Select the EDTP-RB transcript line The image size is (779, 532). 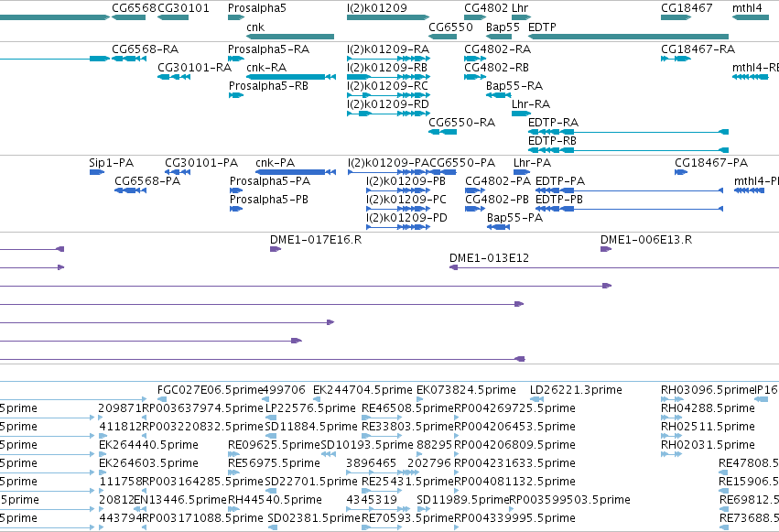[629, 150]
